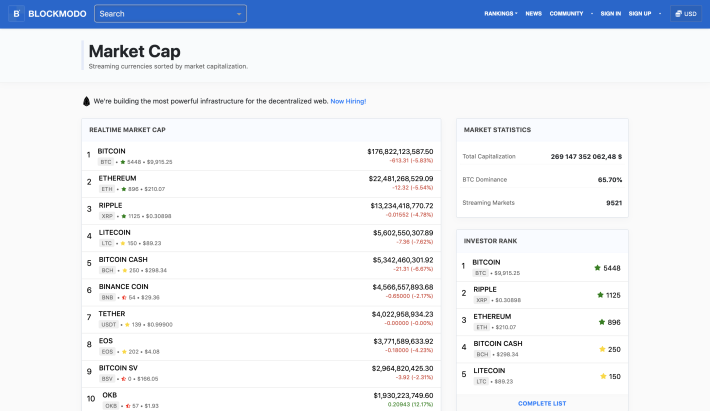Viewport: 710px width, 411px height.
Task: Click the red star beside Binance Coin 54
Action: coord(124,297)
